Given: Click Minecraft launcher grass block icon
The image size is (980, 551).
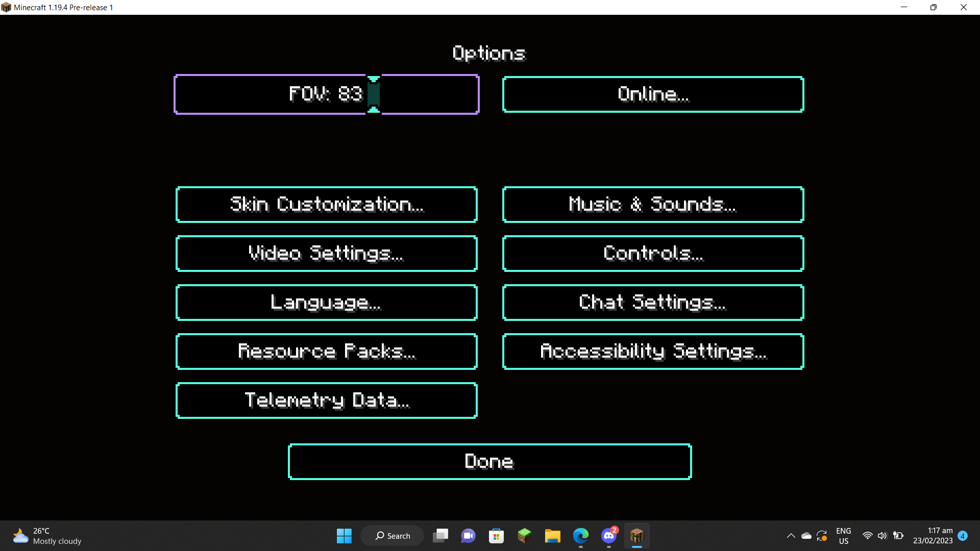Looking at the screenshot, I should [524, 536].
